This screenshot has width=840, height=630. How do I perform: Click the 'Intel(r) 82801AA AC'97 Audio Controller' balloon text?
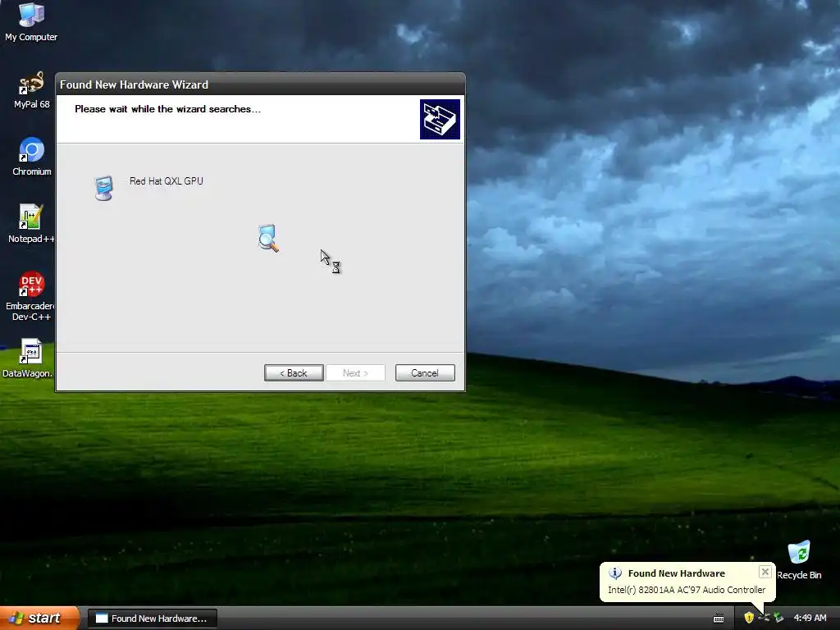[x=687, y=589]
